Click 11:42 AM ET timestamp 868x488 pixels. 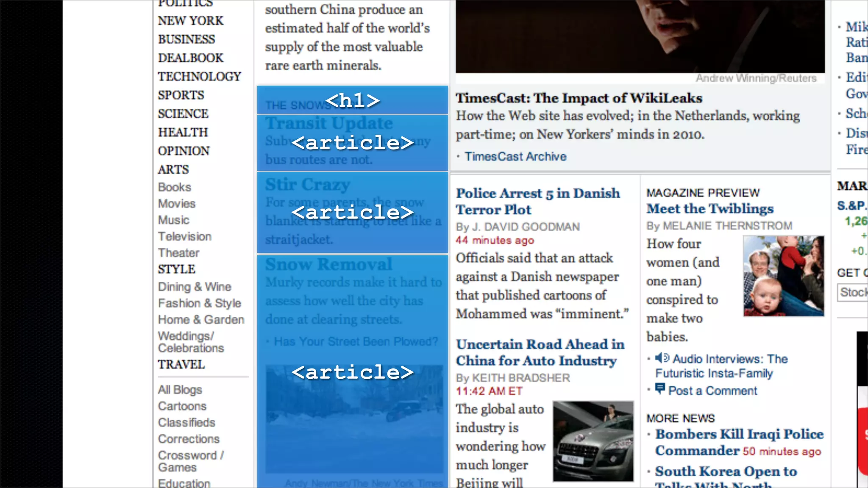coord(489,391)
